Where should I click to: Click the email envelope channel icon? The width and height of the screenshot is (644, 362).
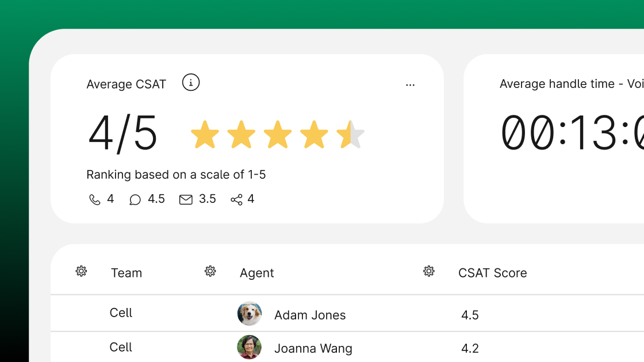186,200
